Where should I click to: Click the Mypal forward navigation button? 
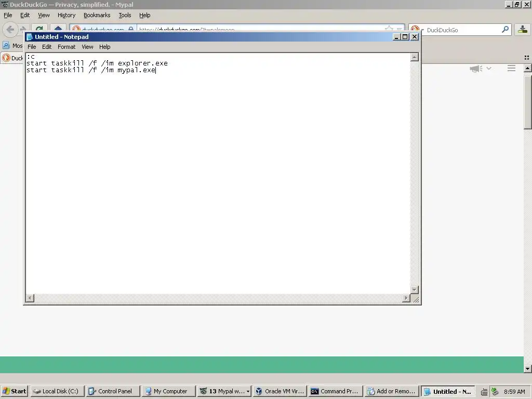[x=23, y=28]
